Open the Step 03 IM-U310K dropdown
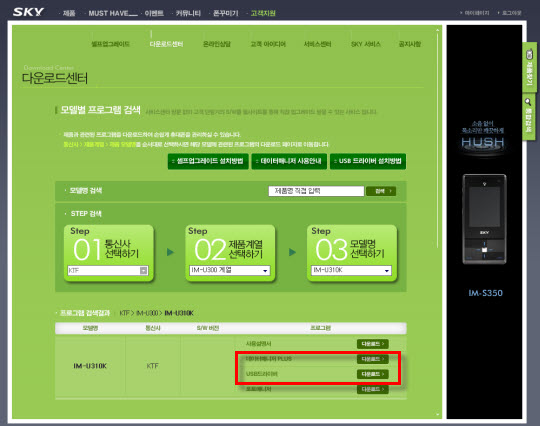Viewport: 540px width, 426px height. 351,270
